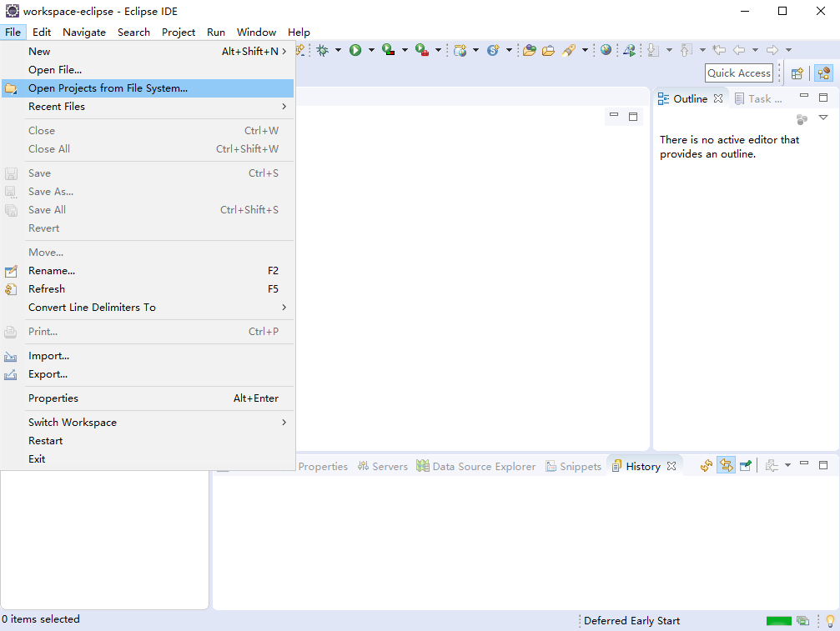Choose Export... from File menu
This screenshot has height=631, width=840.
coord(148,374)
